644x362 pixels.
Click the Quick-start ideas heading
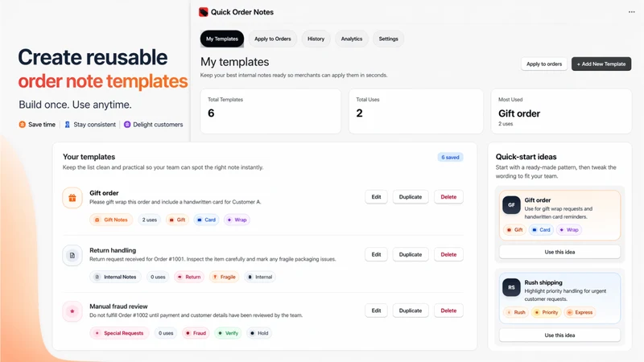(x=526, y=157)
